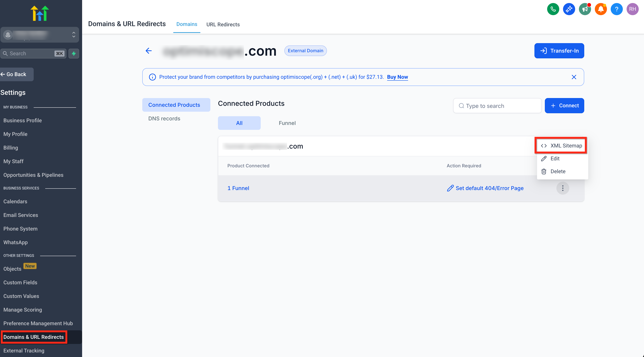This screenshot has width=644, height=357.
Task: Select the Funnel filter tab
Action: click(287, 123)
